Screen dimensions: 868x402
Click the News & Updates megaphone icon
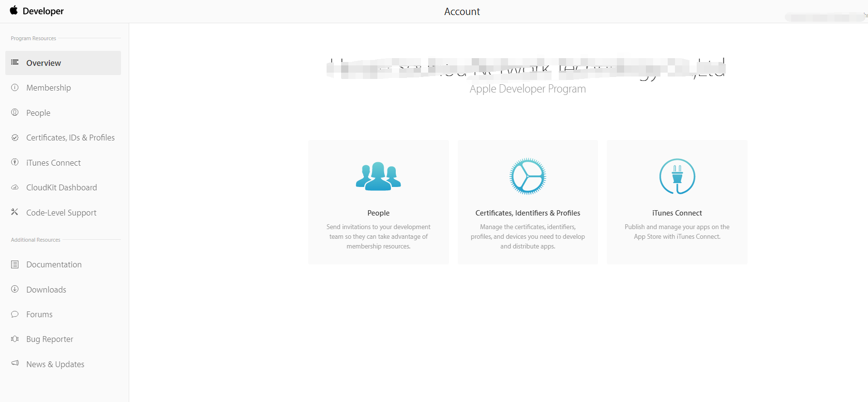15,363
